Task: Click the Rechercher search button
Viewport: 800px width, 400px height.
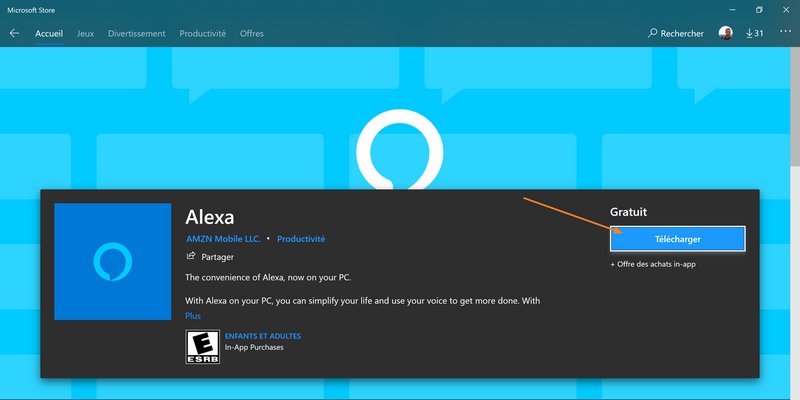Action: [676, 33]
